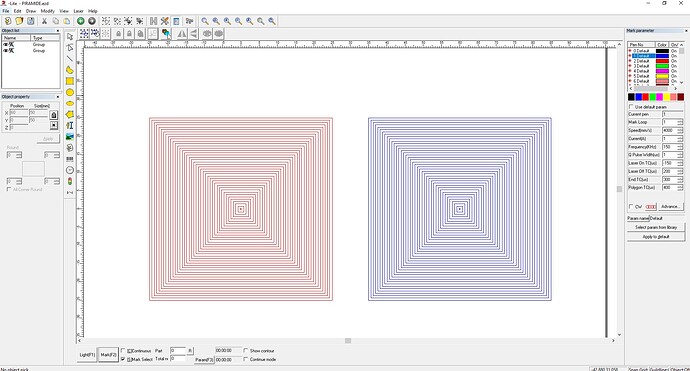Select the Line draw tool
This screenshot has height=371, width=690.
tap(70, 59)
